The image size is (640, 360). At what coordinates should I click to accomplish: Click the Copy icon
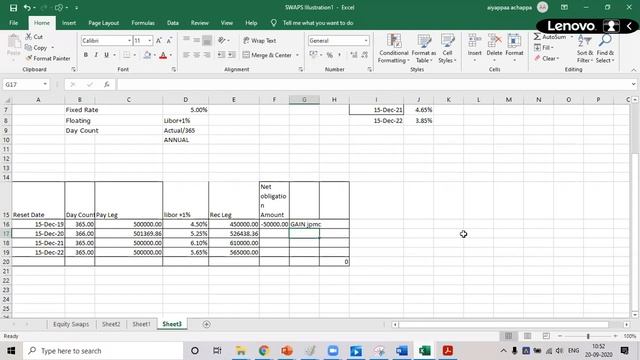(x=28, y=48)
